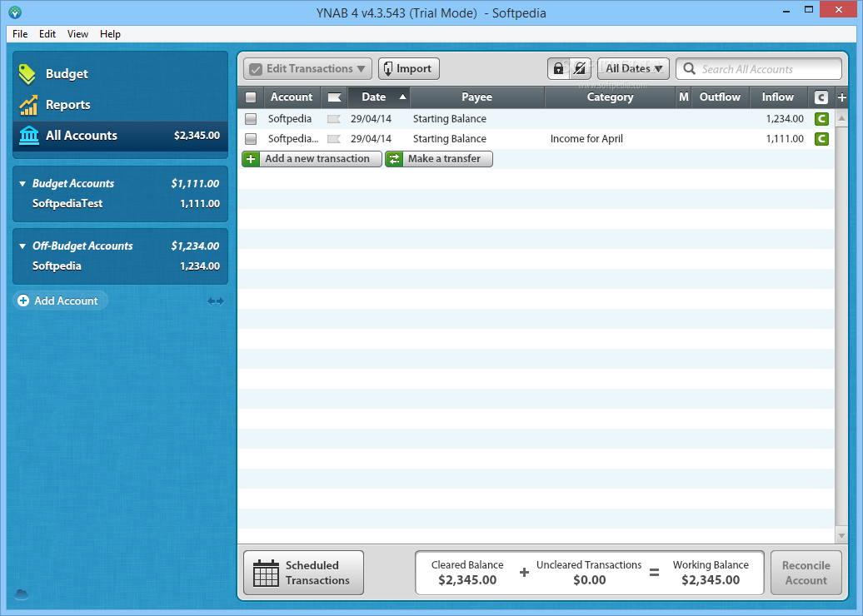
Task: Open the Reports section
Action: click(x=120, y=105)
